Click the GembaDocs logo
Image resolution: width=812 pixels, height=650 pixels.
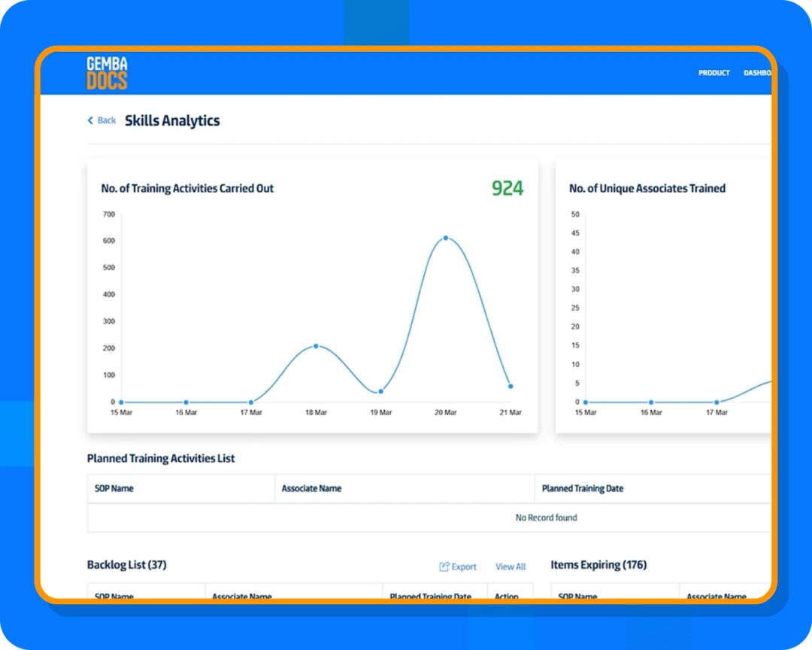pyautogui.click(x=105, y=72)
